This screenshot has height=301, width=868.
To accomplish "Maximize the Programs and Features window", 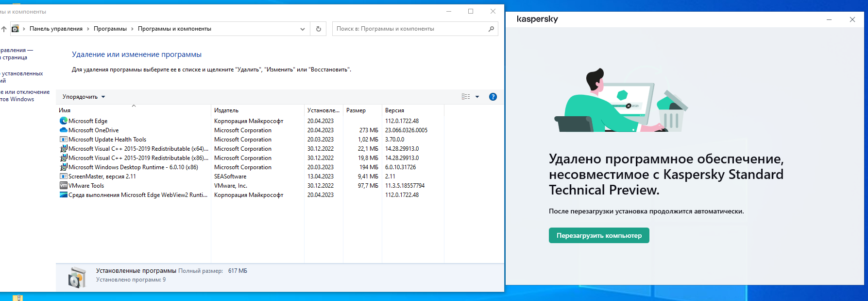I will pyautogui.click(x=471, y=11).
